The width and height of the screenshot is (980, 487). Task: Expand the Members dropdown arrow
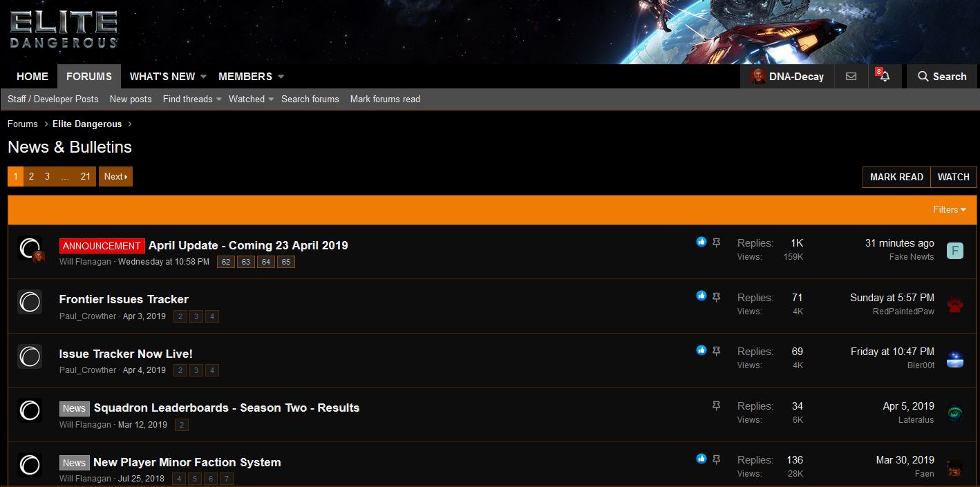[x=281, y=77]
